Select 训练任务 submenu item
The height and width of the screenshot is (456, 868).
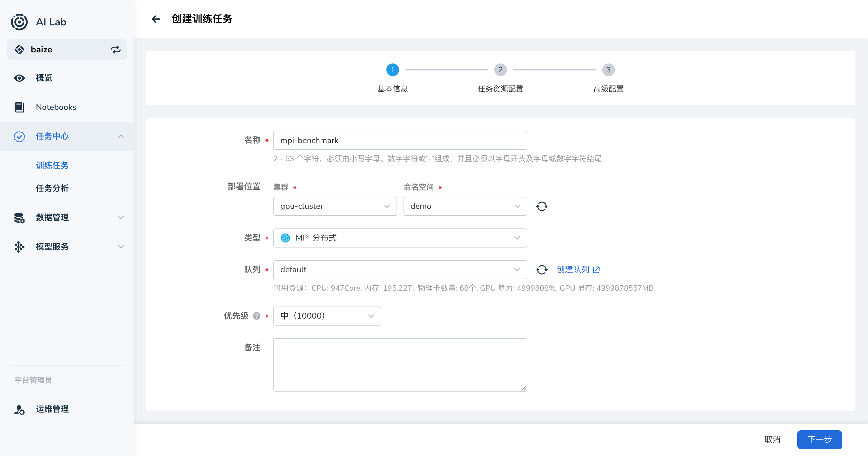click(x=52, y=165)
